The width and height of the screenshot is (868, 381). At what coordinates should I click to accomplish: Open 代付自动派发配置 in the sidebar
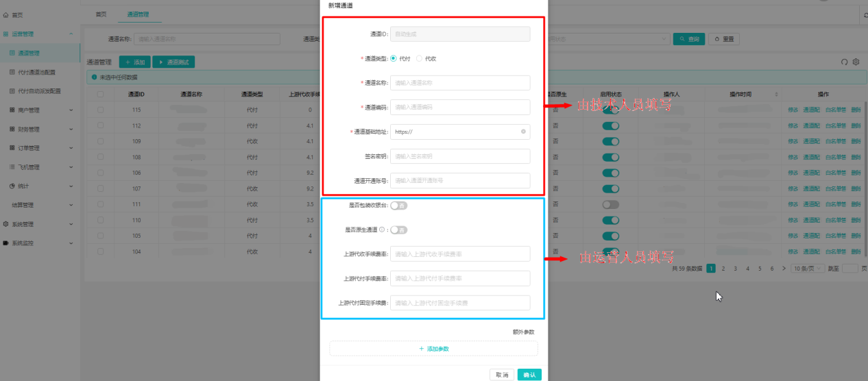pyautogui.click(x=40, y=91)
